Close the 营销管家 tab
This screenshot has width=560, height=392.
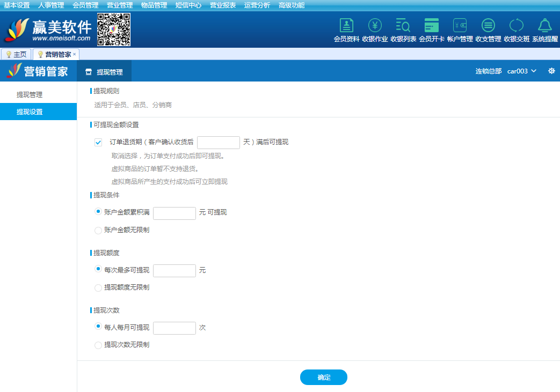click(x=75, y=54)
